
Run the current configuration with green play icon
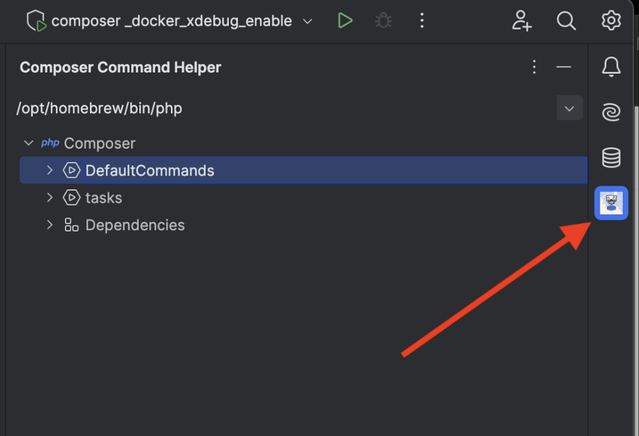(x=345, y=20)
